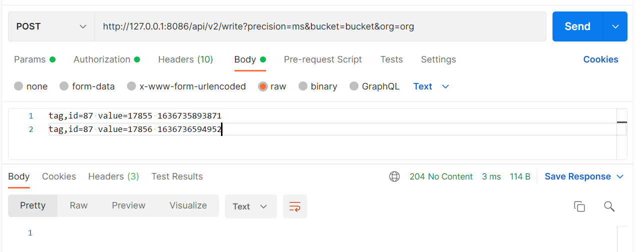Image resolution: width=644 pixels, height=252 pixels.
Task: Click the request URL input field
Action: pos(320,26)
